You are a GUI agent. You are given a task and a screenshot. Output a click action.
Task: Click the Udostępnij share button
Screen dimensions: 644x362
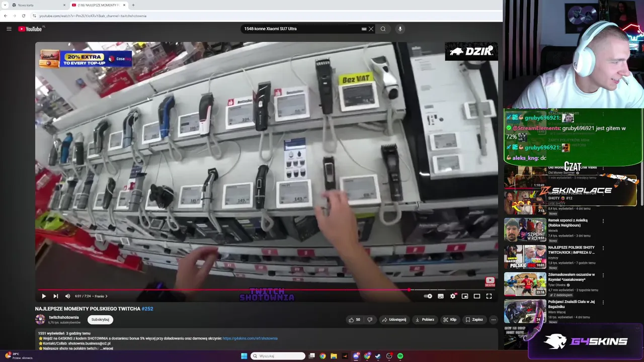(x=394, y=319)
